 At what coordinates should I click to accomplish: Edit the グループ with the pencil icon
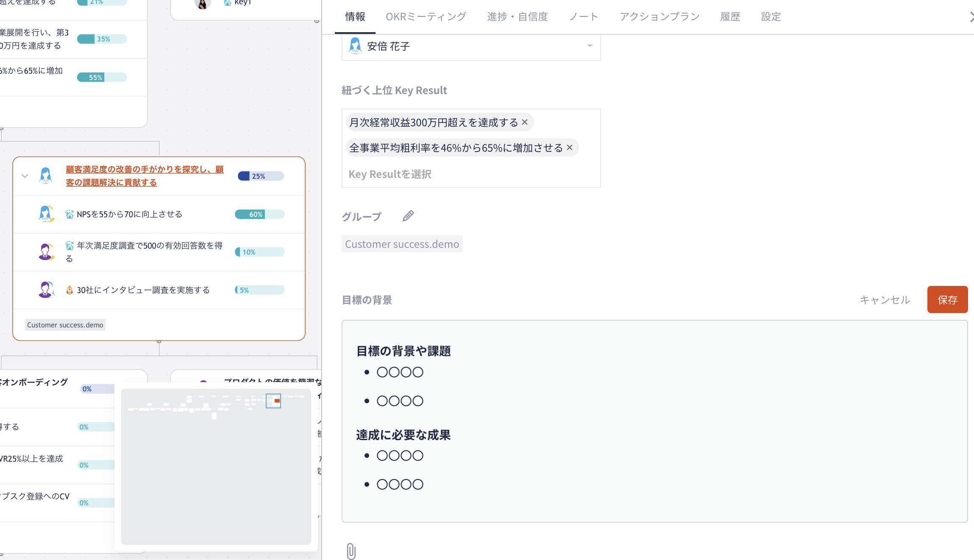pyautogui.click(x=408, y=216)
